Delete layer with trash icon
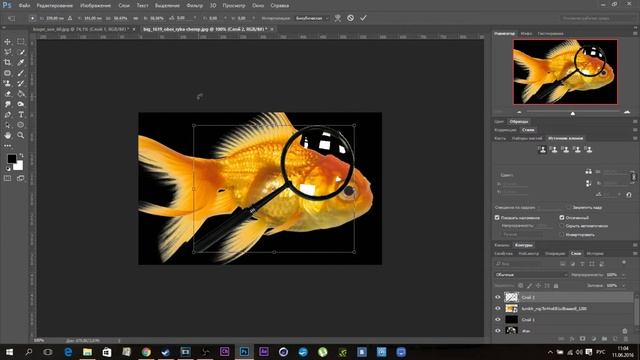The height and width of the screenshot is (360, 640). (x=626, y=339)
